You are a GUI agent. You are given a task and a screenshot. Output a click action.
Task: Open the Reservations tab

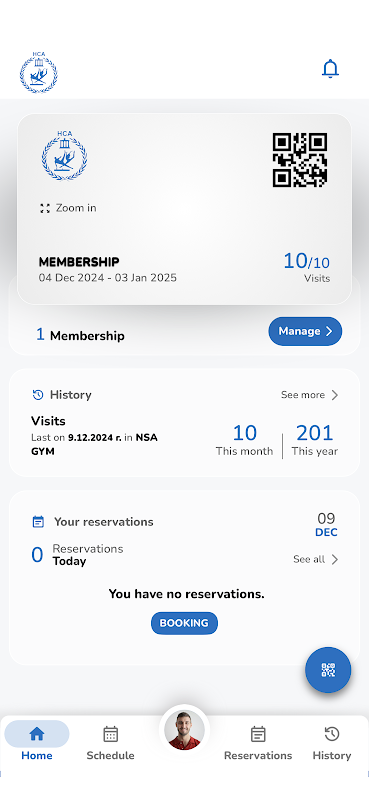click(258, 742)
